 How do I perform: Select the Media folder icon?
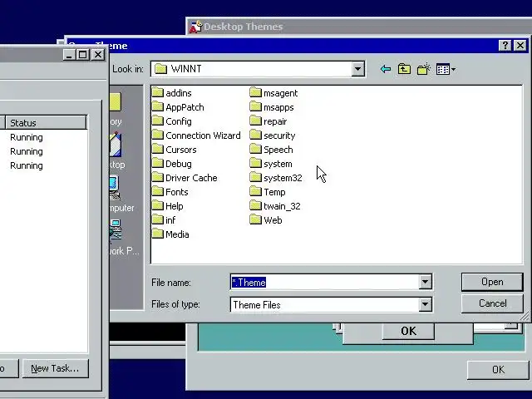157,234
